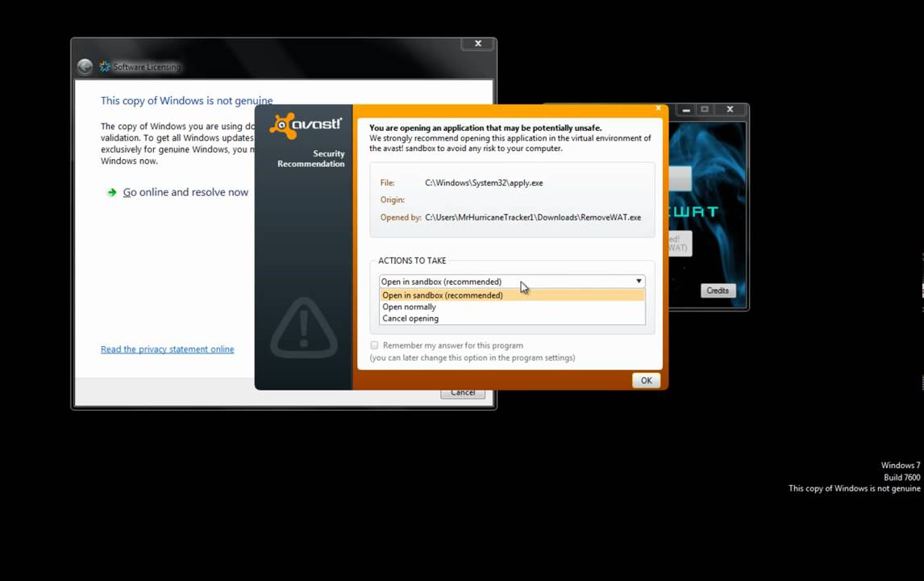Click the disabled maximize button of RemoveWAT
The width and height of the screenshot is (924, 581).
(x=705, y=109)
